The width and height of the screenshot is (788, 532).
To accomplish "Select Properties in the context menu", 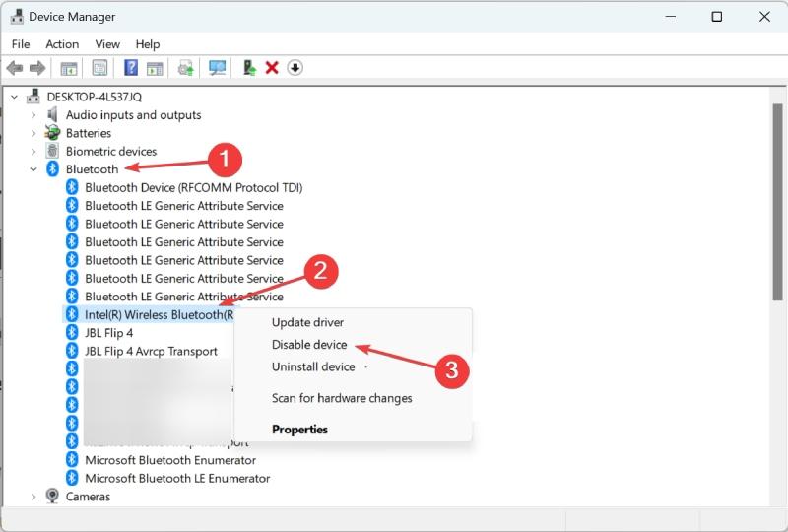I will pyautogui.click(x=299, y=430).
